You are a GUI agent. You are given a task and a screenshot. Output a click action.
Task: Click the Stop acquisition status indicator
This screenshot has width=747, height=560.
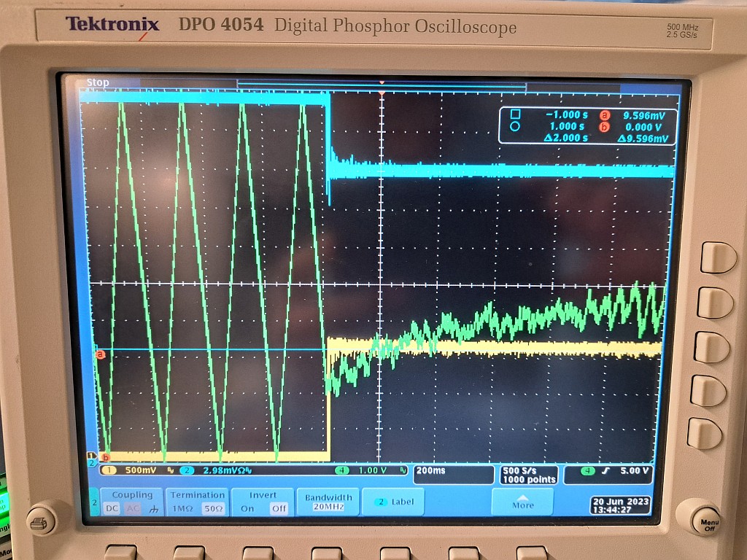point(98,82)
